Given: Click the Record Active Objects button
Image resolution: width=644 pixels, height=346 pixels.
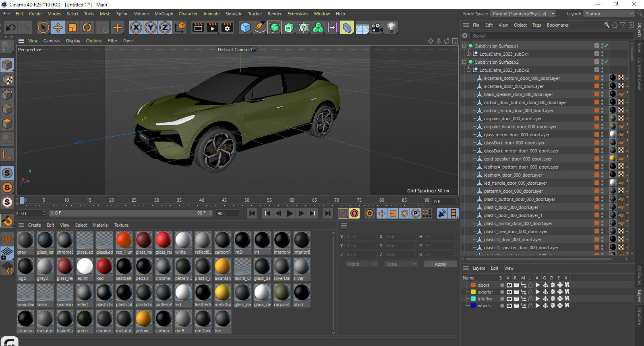Looking at the screenshot, I should tap(343, 213).
